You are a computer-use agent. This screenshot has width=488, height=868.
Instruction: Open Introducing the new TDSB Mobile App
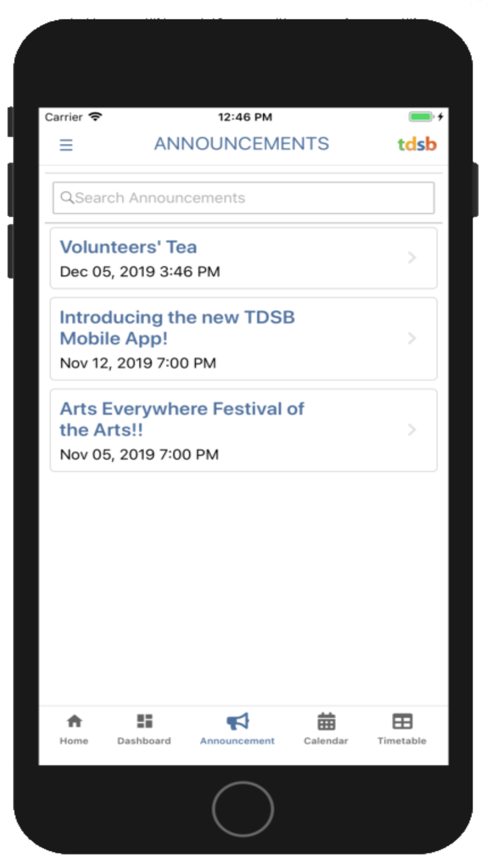coord(177,328)
